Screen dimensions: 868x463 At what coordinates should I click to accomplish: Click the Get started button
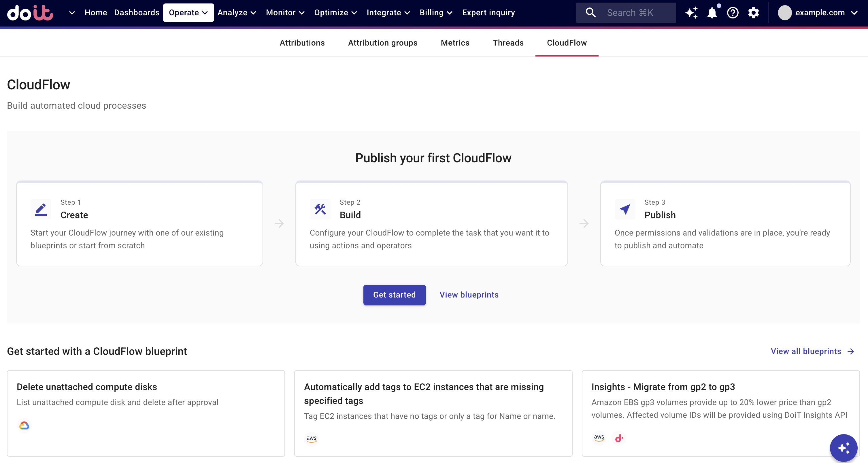tap(394, 295)
